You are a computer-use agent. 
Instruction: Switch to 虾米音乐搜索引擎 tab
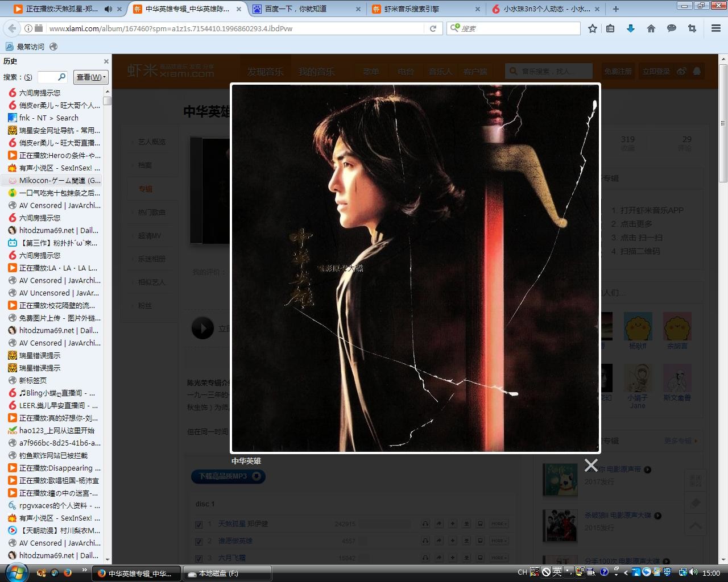[x=425, y=9]
